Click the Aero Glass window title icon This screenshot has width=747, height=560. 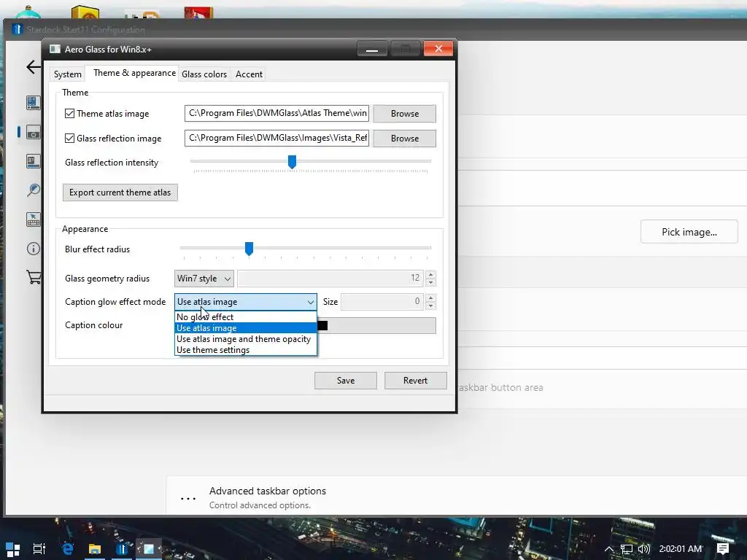click(55, 49)
